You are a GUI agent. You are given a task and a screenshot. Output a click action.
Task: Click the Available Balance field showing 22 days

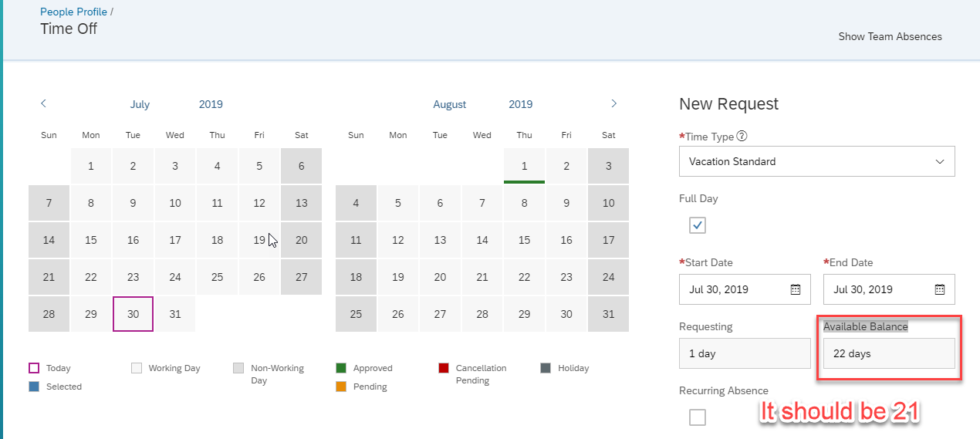coord(889,353)
